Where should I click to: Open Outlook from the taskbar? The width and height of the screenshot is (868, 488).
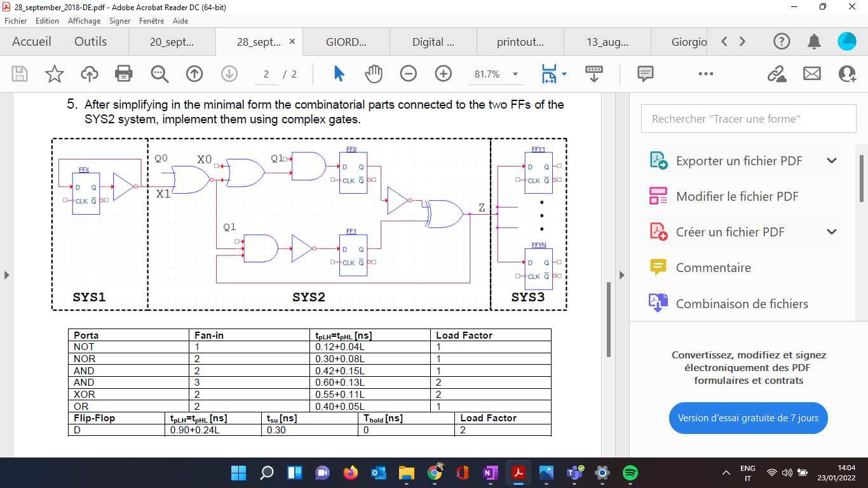pyautogui.click(x=378, y=473)
